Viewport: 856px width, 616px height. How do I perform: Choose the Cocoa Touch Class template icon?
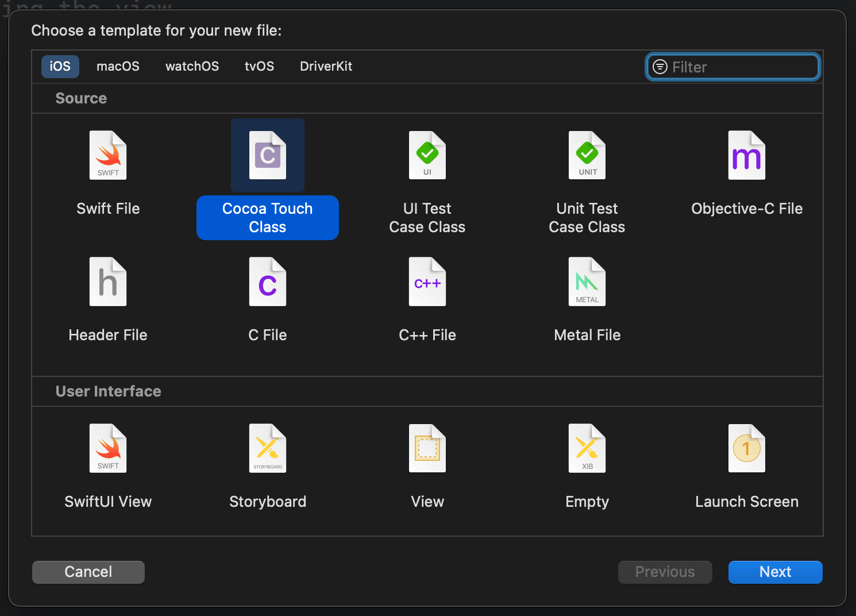(268, 155)
